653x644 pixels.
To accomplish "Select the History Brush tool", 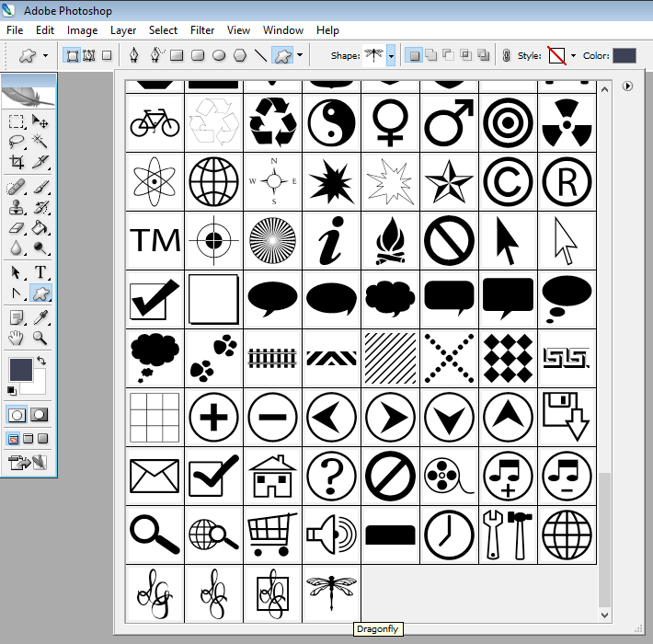I will pyautogui.click(x=40, y=207).
